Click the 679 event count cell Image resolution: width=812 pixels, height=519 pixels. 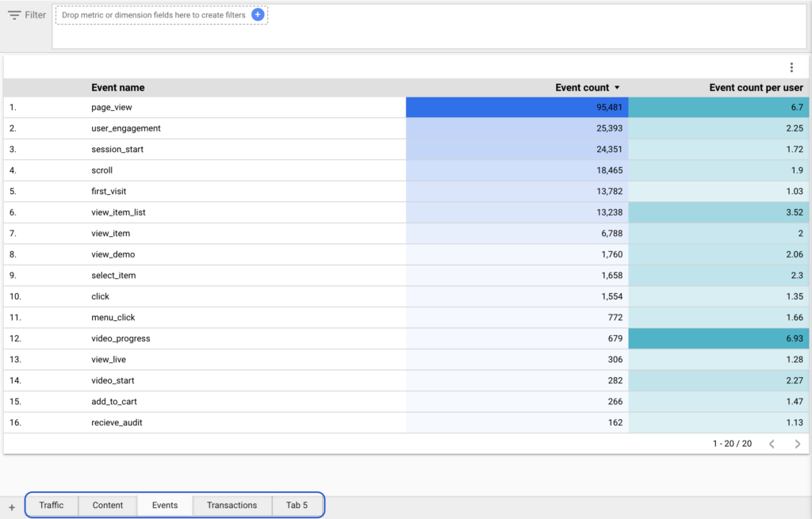[x=517, y=338]
